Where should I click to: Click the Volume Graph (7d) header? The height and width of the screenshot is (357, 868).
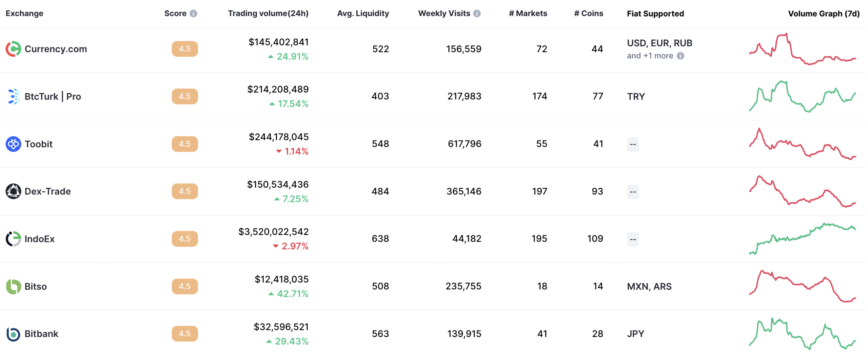(x=824, y=14)
